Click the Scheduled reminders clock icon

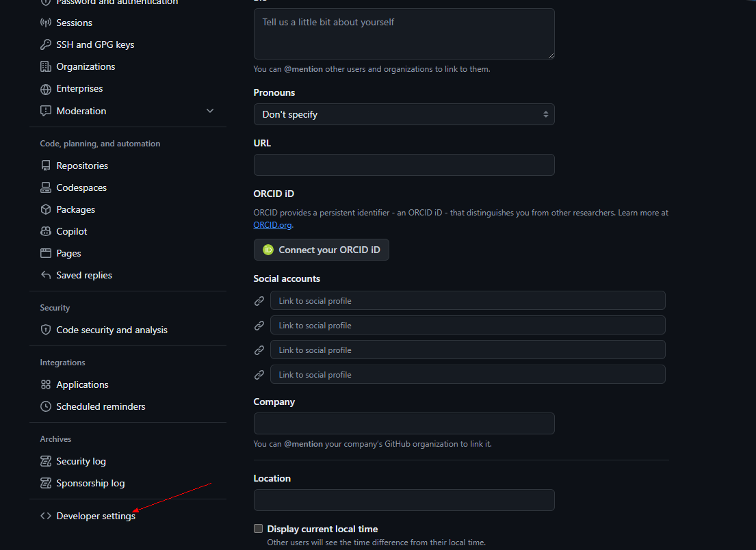[46, 406]
